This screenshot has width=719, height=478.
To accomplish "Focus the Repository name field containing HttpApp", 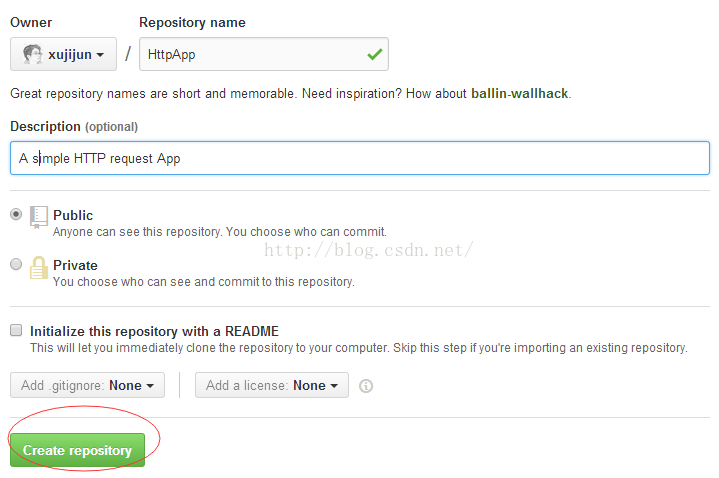I will (x=264, y=54).
